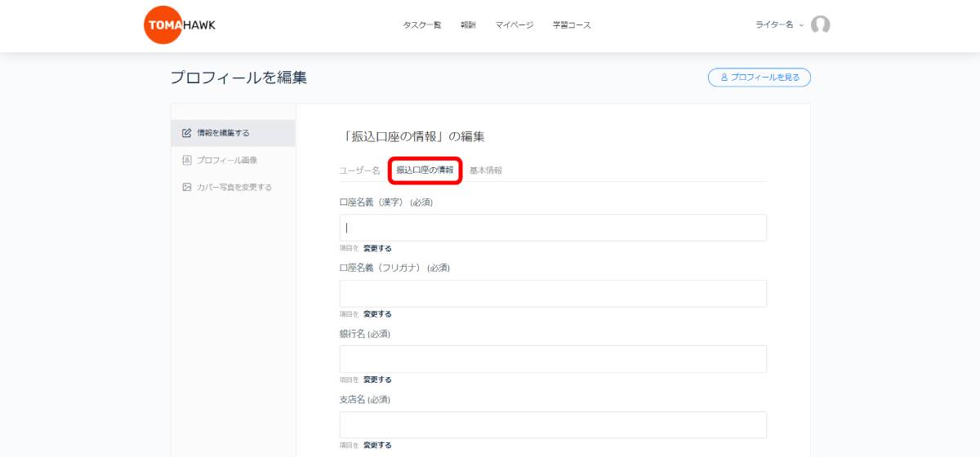Click the edit pencil icon in sidebar

tap(187, 133)
